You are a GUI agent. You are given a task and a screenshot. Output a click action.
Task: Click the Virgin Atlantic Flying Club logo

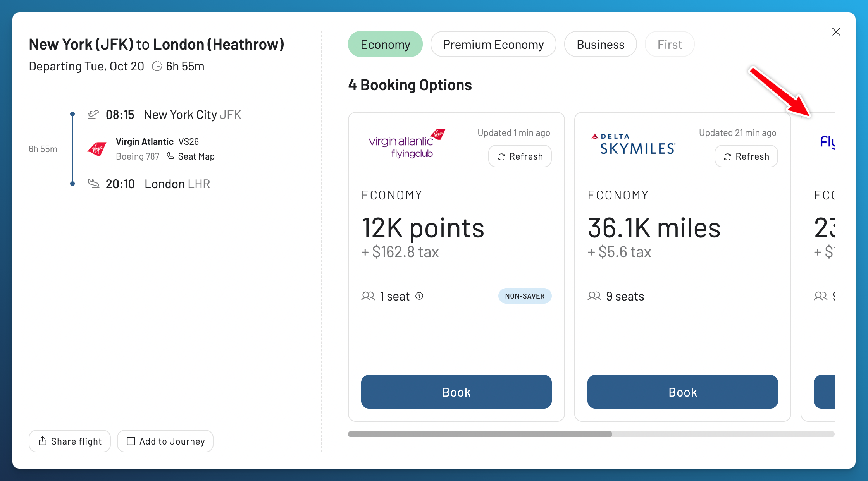click(x=407, y=144)
